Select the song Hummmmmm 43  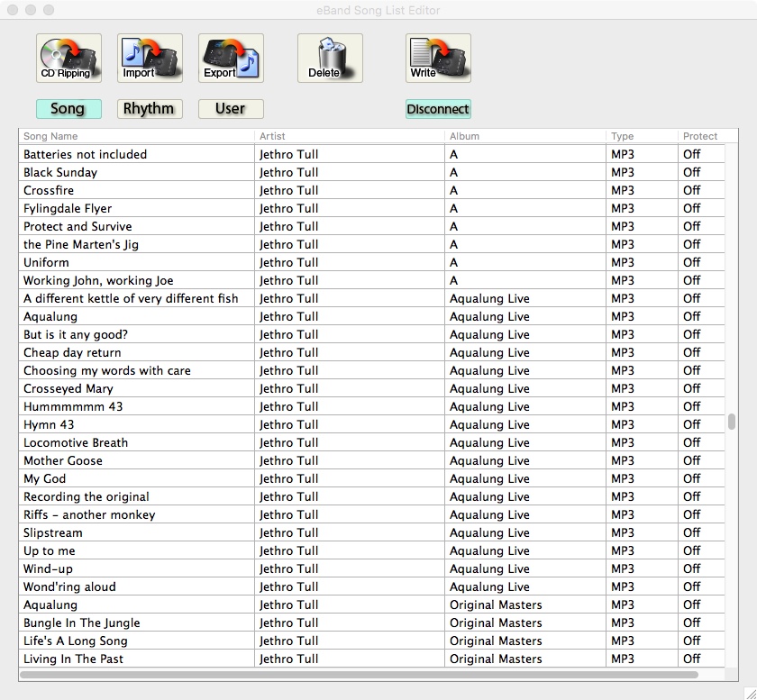371,406
